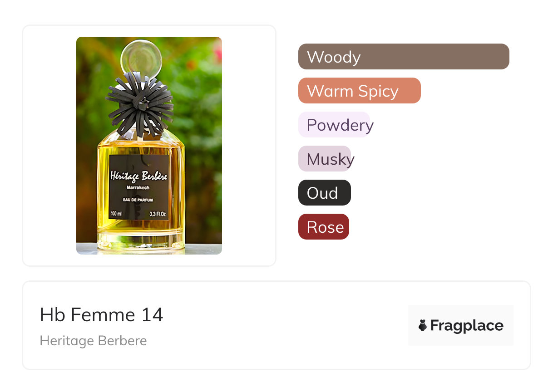Click the black Héritage Berbère bottle label
The width and height of the screenshot is (553, 392).
pos(139,187)
